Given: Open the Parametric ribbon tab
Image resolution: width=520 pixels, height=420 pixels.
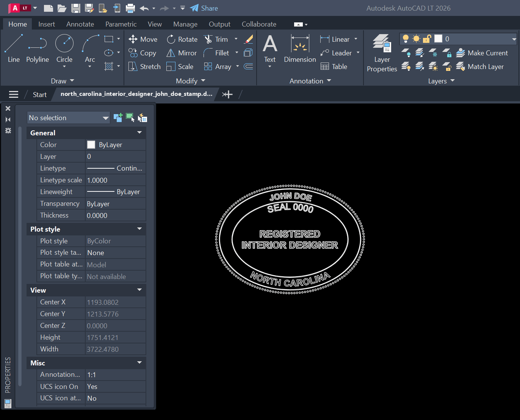Looking at the screenshot, I should tap(121, 24).
